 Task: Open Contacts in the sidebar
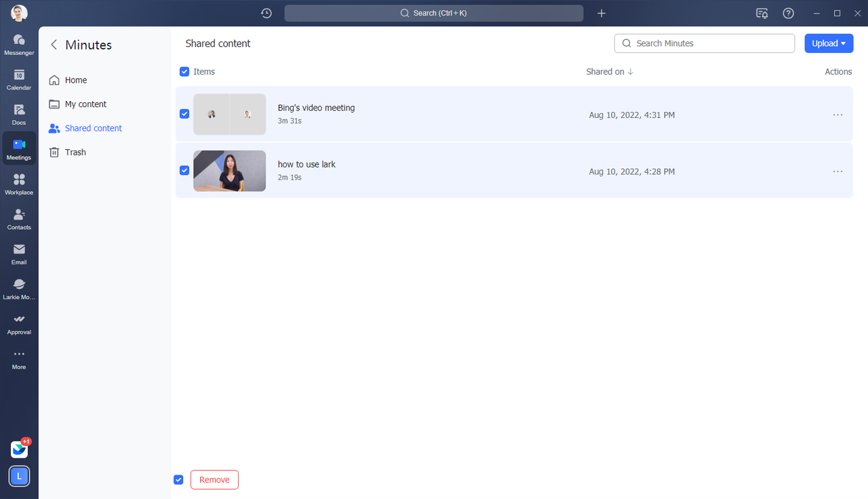point(19,218)
